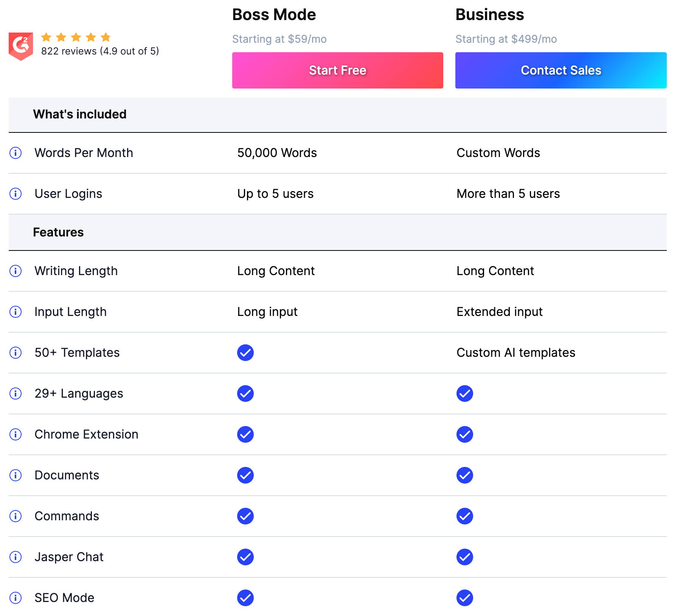680x616 pixels.
Task: Click the 'Custom AI templates' cell
Action: point(516,353)
